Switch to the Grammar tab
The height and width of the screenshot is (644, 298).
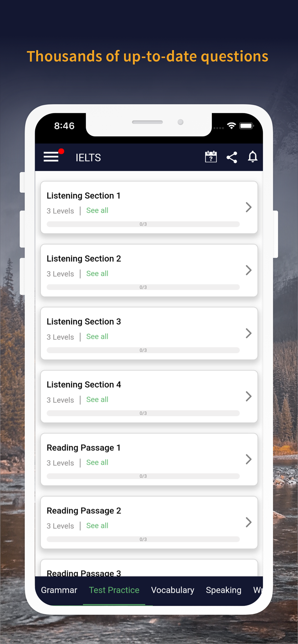pyautogui.click(x=59, y=590)
